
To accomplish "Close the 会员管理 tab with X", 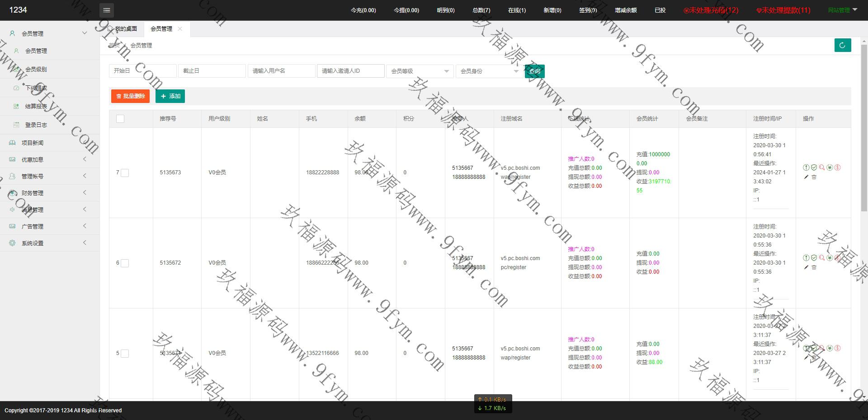I will (x=180, y=29).
